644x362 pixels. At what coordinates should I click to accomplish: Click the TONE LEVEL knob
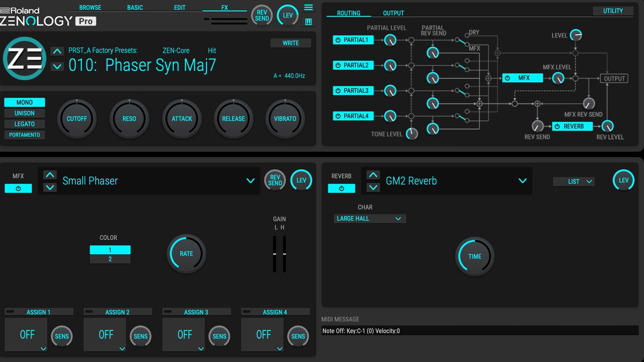pyautogui.click(x=412, y=134)
